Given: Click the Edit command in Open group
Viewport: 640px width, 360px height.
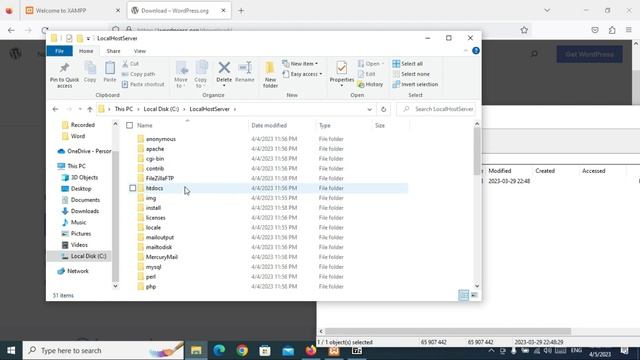Looking at the screenshot, I should [x=367, y=74].
